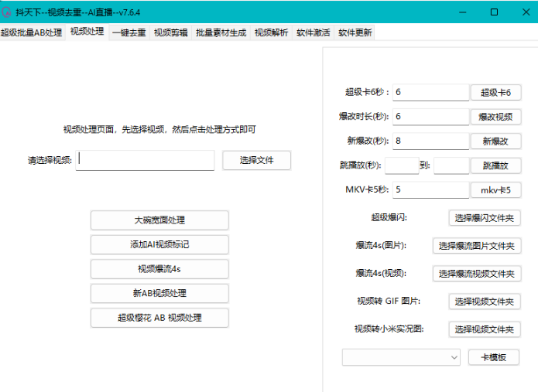Switch to the 视频剪辑 tab
Screen dimensions: 538x392
point(170,32)
